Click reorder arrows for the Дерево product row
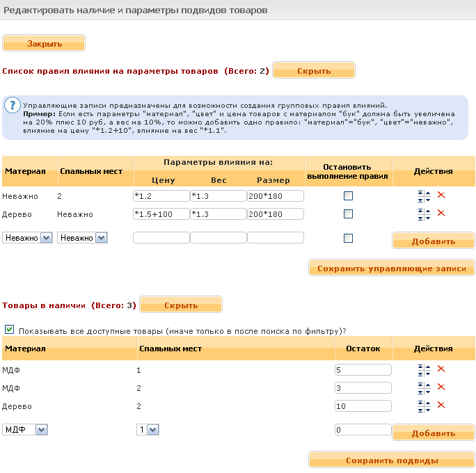The width and height of the screenshot is (476, 473). click(x=420, y=406)
